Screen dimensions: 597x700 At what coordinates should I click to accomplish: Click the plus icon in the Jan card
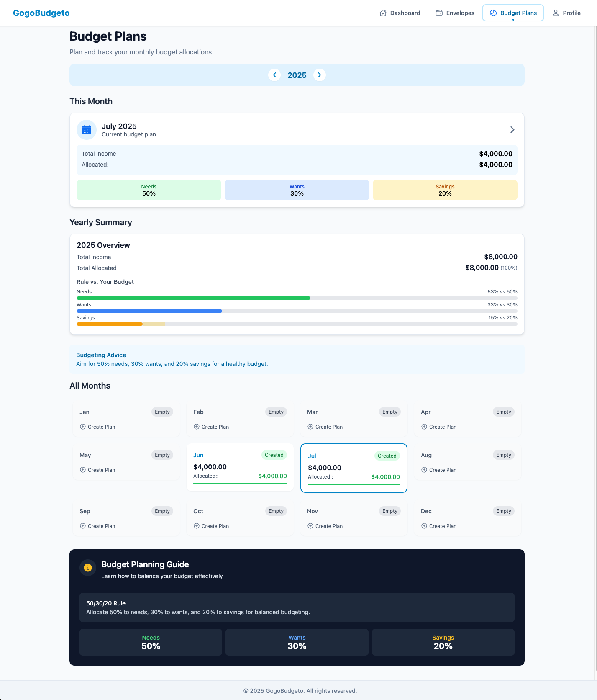(x=83, y=427)
